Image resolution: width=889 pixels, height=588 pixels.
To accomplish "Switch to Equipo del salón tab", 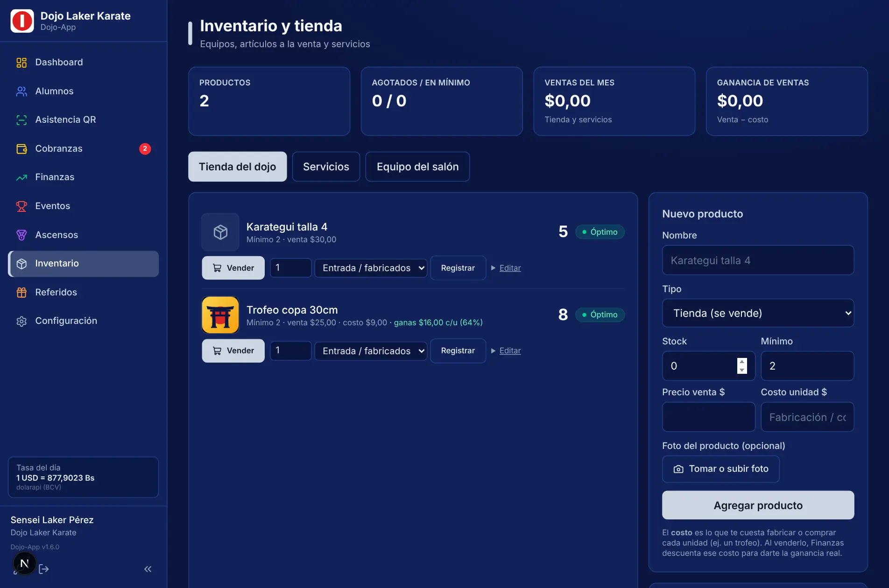I will (x=417, y=167).
